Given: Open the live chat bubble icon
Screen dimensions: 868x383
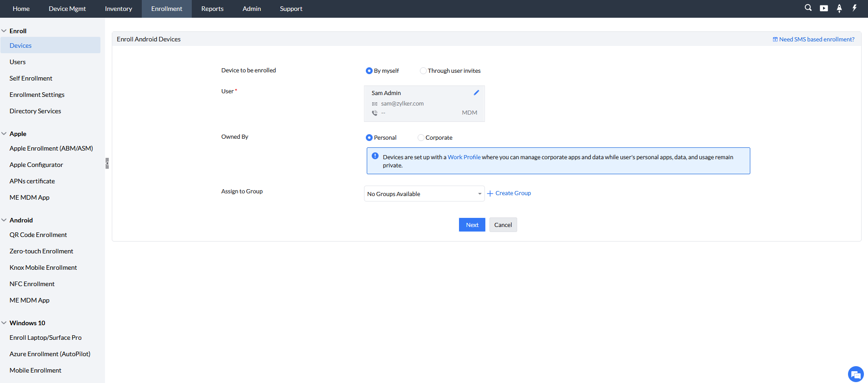Looking at the screenshot, I should pyautogui.click(x=856, y=374).
